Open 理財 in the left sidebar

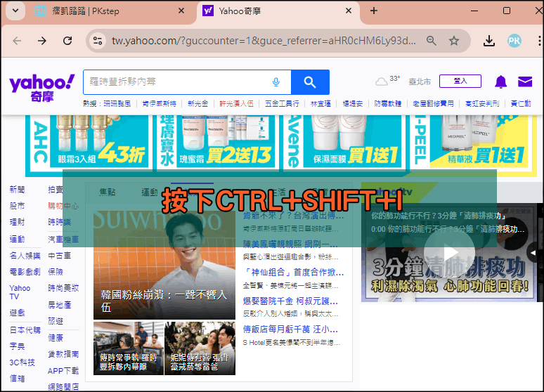17,222
